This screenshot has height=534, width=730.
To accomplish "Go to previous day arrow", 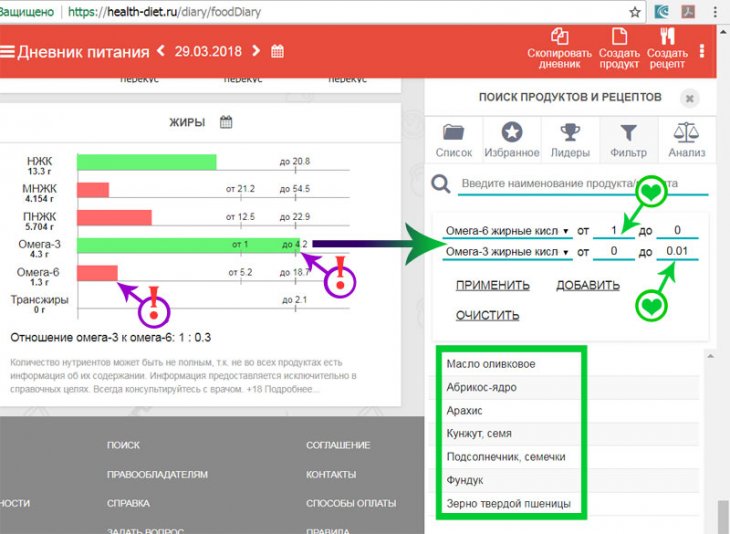I will point(160,51).
